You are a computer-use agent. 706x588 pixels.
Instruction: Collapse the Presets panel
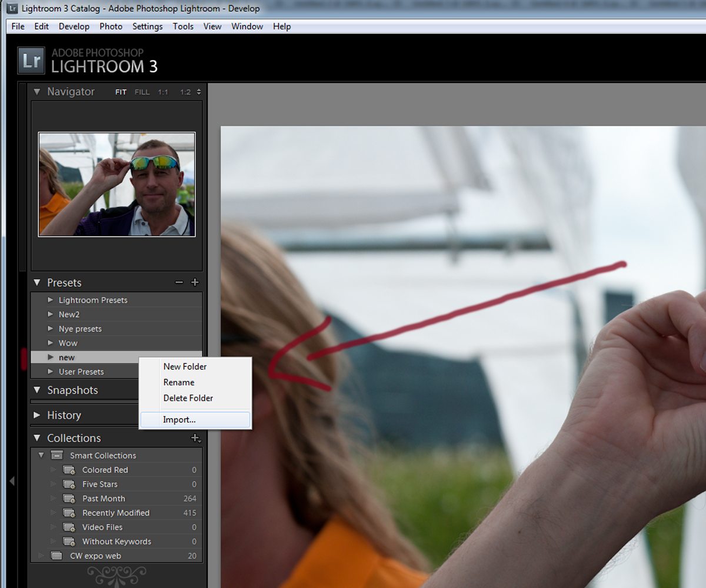(37, 283)
